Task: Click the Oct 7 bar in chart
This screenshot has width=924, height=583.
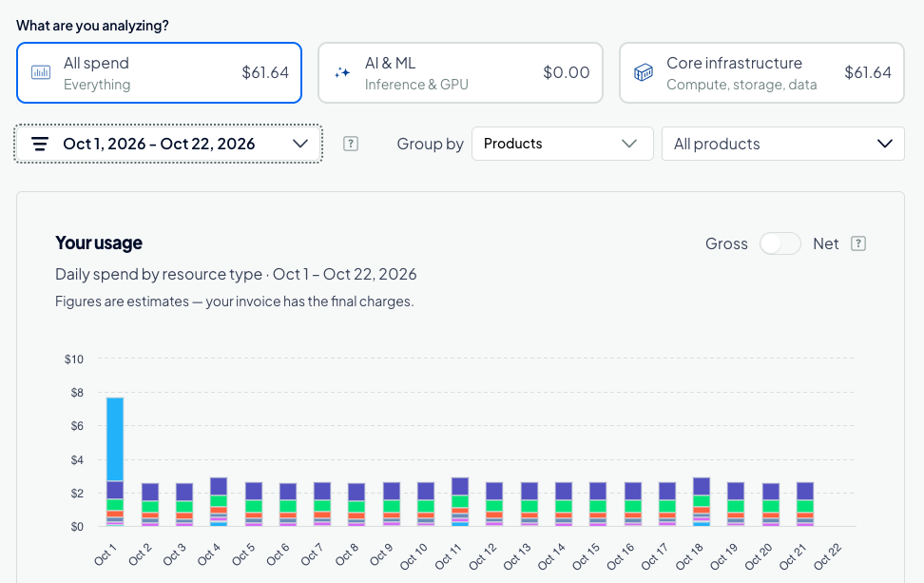Action: coord(322,504)
